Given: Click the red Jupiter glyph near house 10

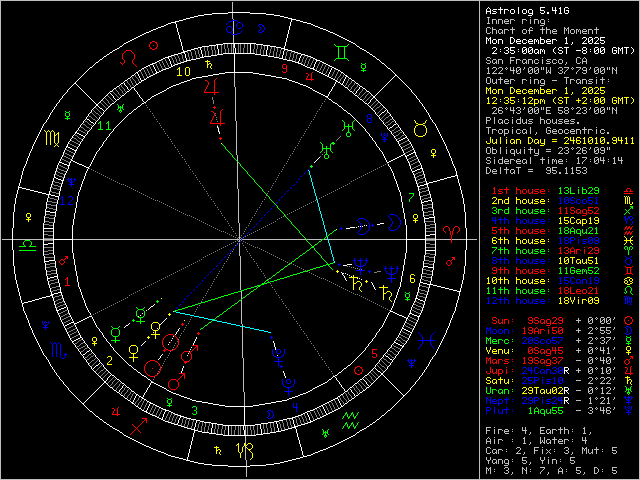Looking at the screenshot, I should [x=210, y=89].
